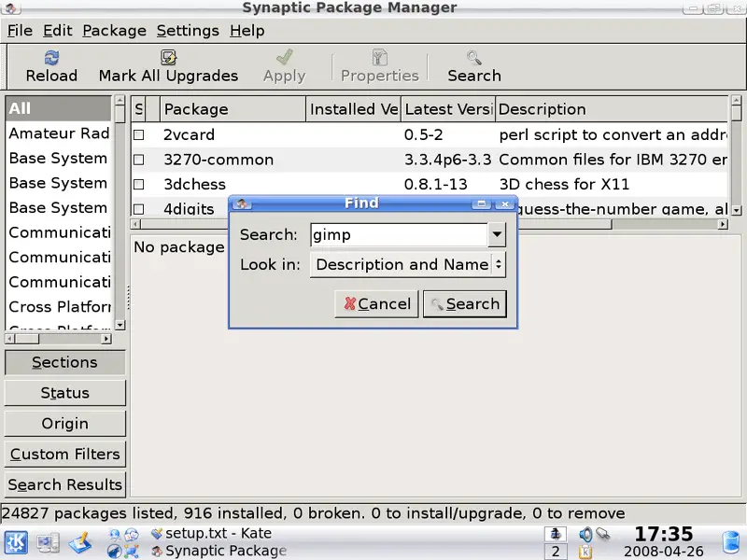
Task: Click the Mark All Upgrades icon
Action: [x=168, y=58]
